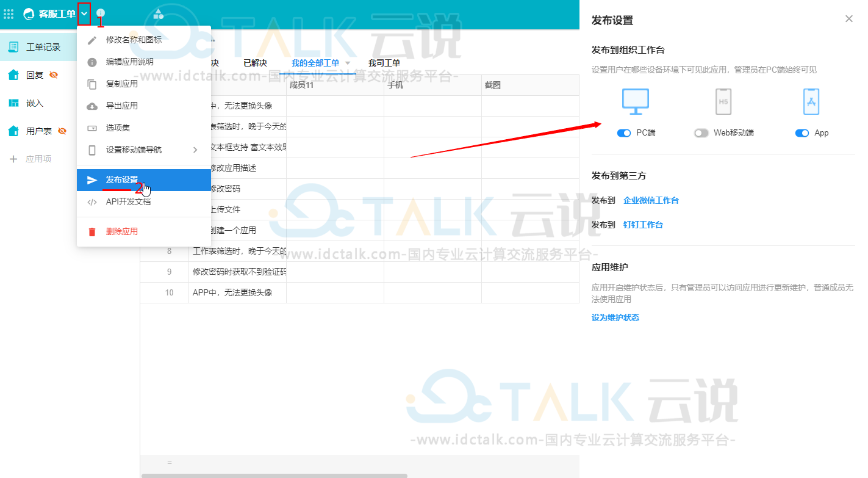Select the 修改名称和图标 menu entry
This screenshot has width=868, height=478.
(144, 40)
